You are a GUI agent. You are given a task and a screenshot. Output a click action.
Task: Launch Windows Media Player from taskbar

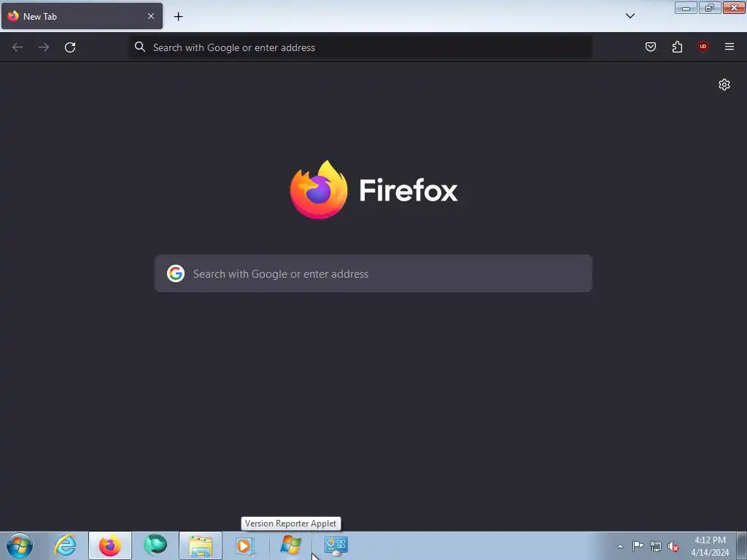[x=245, y=545]
